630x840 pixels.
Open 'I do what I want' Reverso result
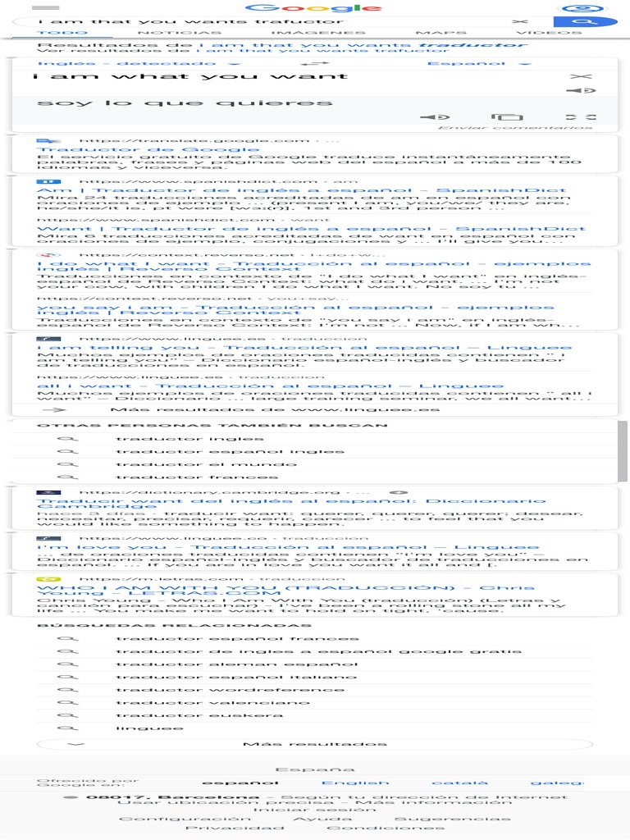click(x=313, y=266)
